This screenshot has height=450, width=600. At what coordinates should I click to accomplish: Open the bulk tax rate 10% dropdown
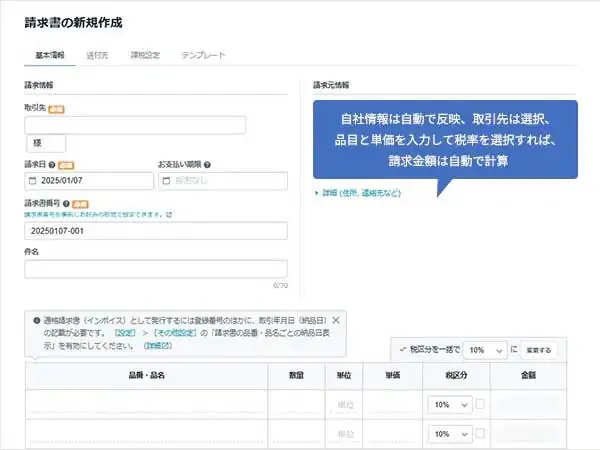point(485,350)
